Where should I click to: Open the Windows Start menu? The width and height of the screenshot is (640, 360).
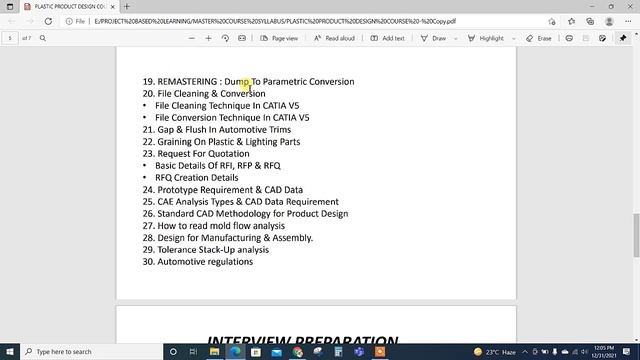10,351
